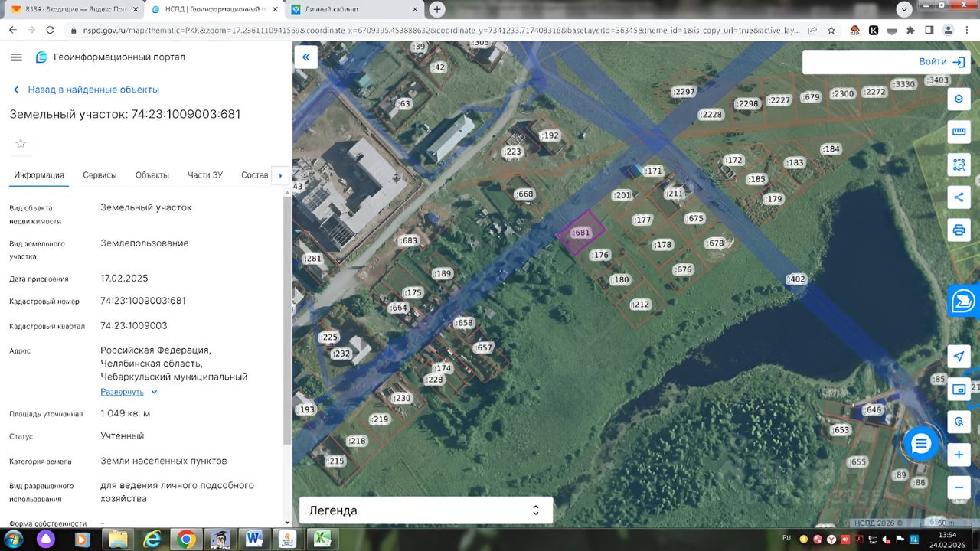Open the hamburger menu of the geoportal
The height and width of the screenshot is (551, 980).
tap(16, 57)
